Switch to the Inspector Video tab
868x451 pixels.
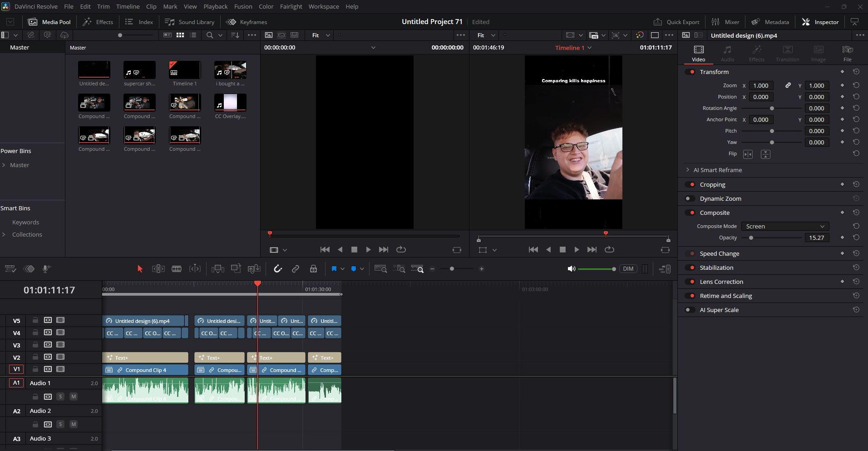pyautogui.click(x=699, y=53)
